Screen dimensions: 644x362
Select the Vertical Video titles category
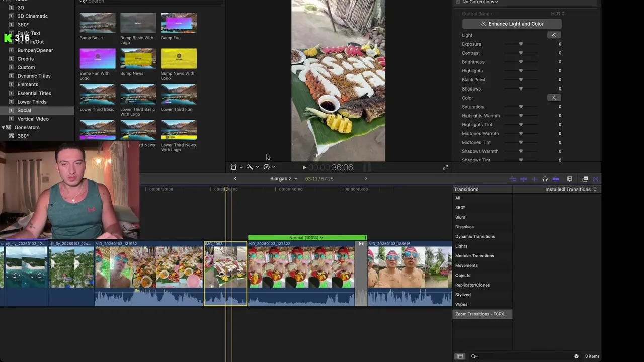[x=33, y=119]
